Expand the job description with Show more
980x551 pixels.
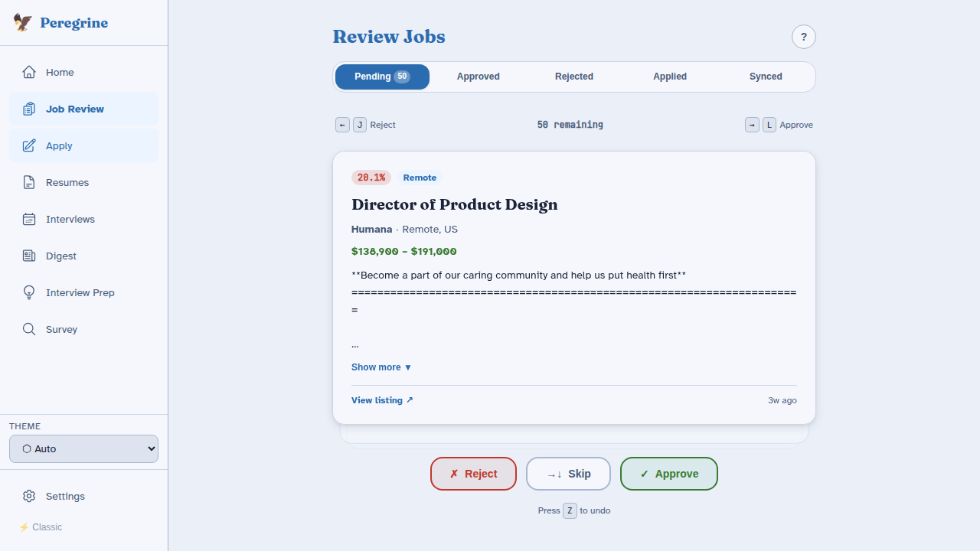[381, 367]
